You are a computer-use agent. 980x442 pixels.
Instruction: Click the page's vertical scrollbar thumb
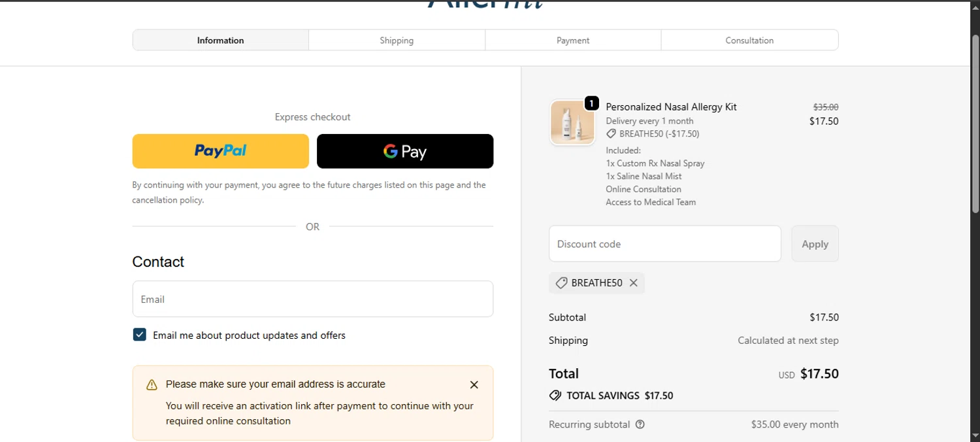click(975, 124)
